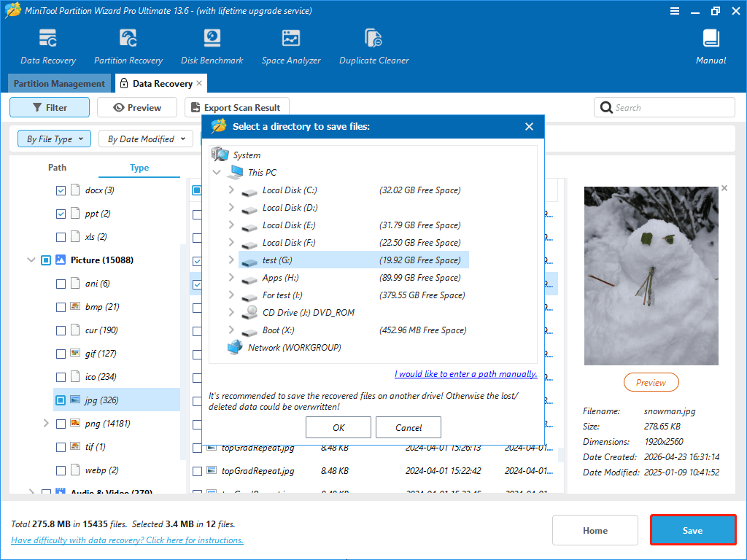Select the CD Drive (J:) DVD_ROM disc icon
The width and height of the screenshot is (747, 560).
(x=249, y=312)
